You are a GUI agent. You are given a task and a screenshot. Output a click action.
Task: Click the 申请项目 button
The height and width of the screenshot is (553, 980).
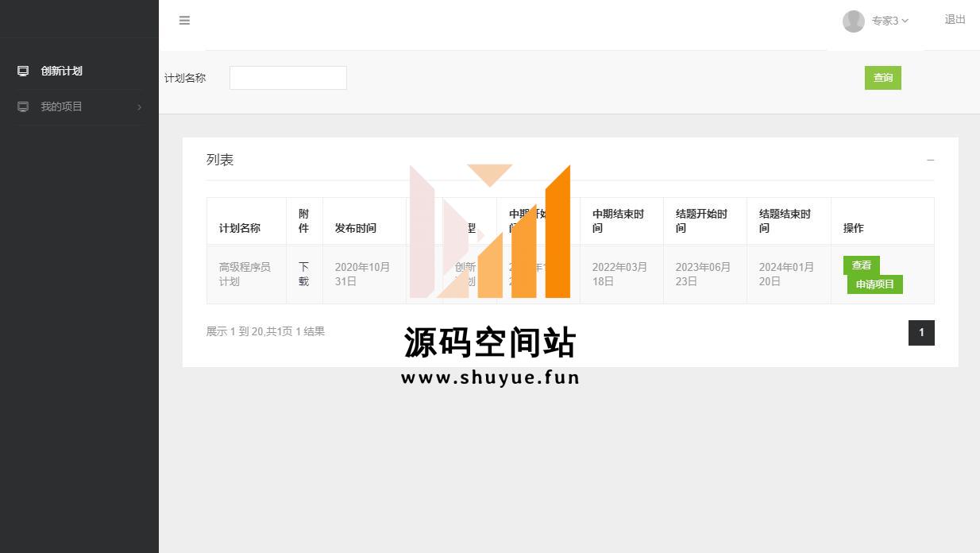click(x=874, y=284)
